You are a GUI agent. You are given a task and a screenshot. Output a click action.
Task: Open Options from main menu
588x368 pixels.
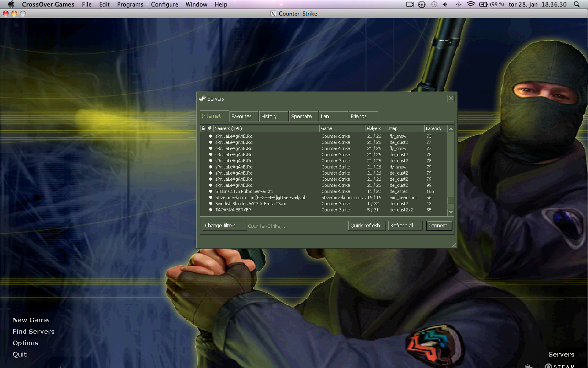pyautogui.click(x=25, y=343)
